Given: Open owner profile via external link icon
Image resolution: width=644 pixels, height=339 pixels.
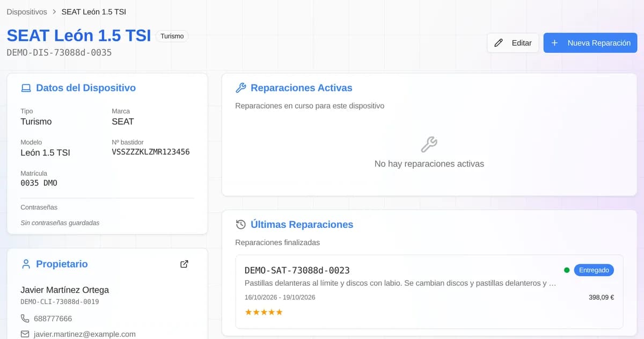Looking at the screenshot, I should tap(184, 264).
